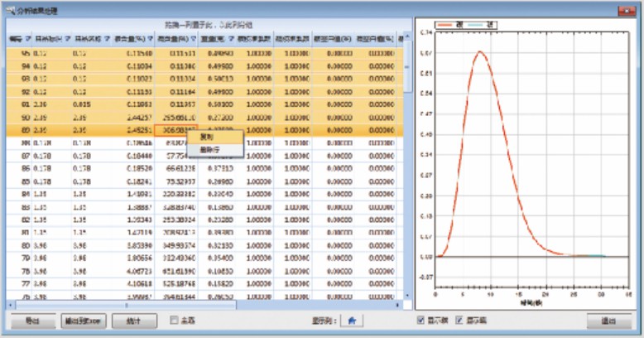The width and height of the screenshot is (644, 338).
Task: Click the 导出 export button
Action: point(32,321)
